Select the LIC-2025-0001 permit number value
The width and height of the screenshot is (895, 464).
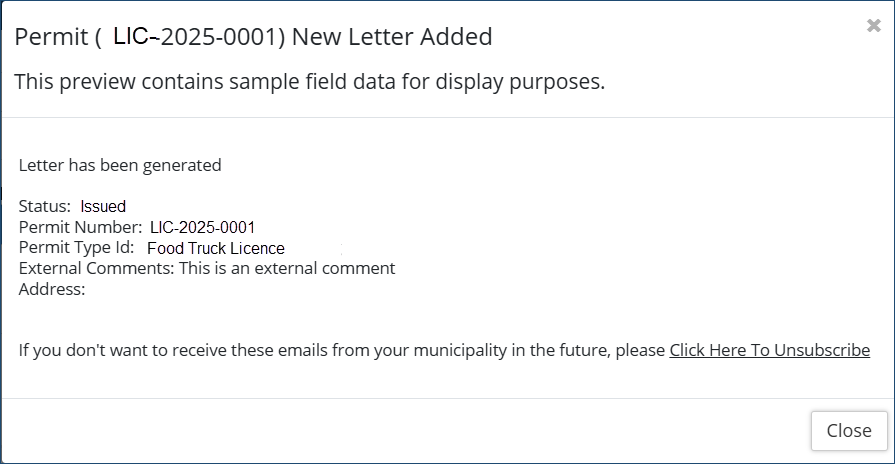pyautogui.click(x=202, y=228)
